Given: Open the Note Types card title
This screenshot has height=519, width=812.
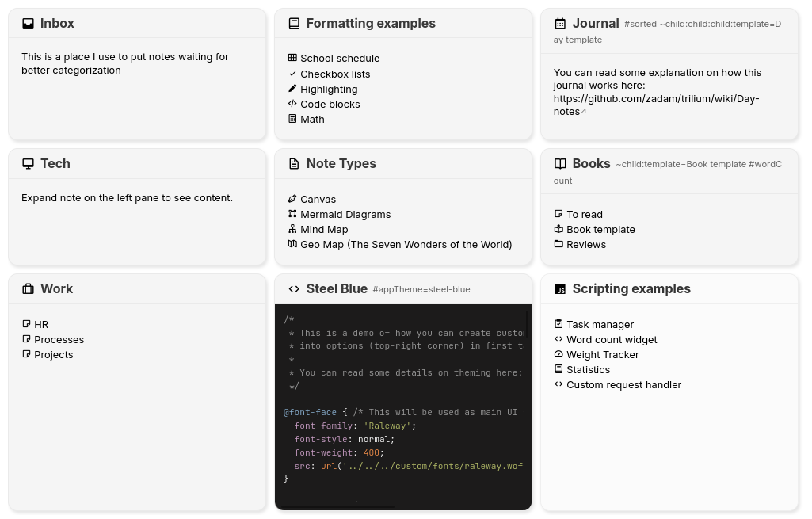Looking at the screenshot, I should tap(341, 163).
